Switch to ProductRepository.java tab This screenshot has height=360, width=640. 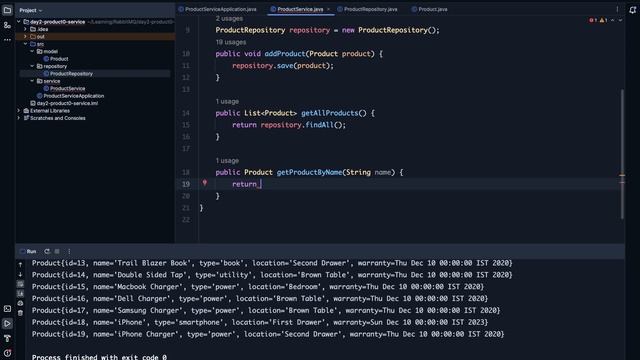click(x=367, y=9)
